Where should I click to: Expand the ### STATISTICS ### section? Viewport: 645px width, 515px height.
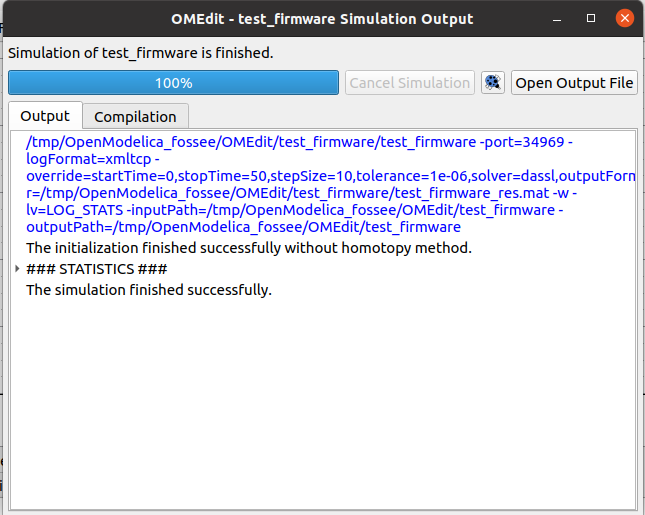pos(17,269)
